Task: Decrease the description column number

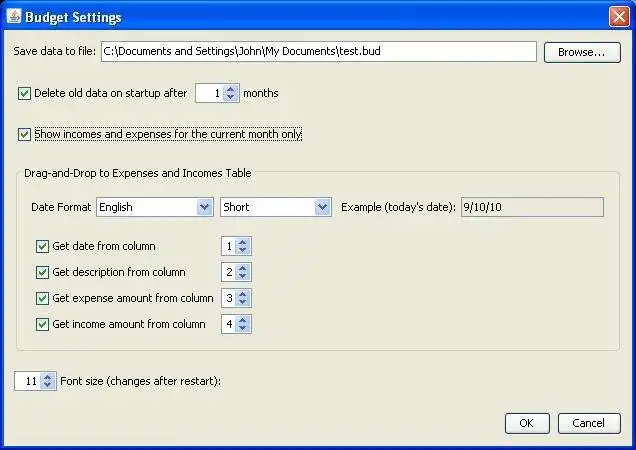Action: coord(243,276)
